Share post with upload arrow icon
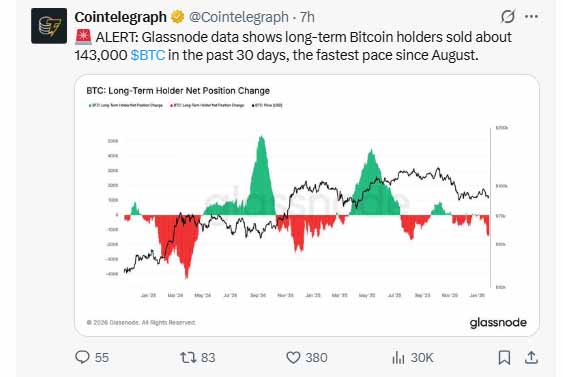The image size is (563, 377). [531, 357]
